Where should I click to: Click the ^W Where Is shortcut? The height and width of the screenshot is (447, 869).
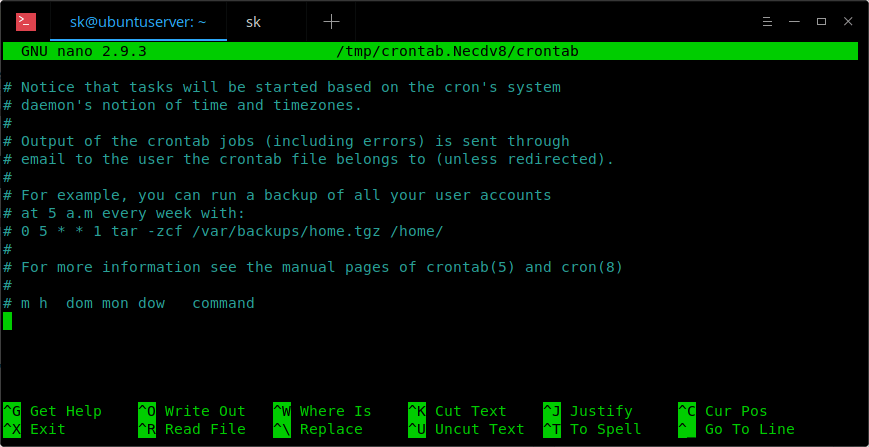322,411
